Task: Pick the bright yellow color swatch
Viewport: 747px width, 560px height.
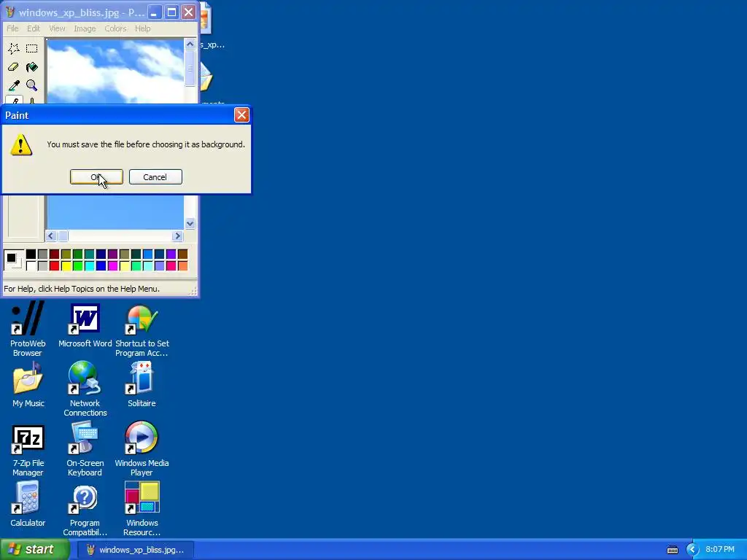Action: tap(66, 265)
